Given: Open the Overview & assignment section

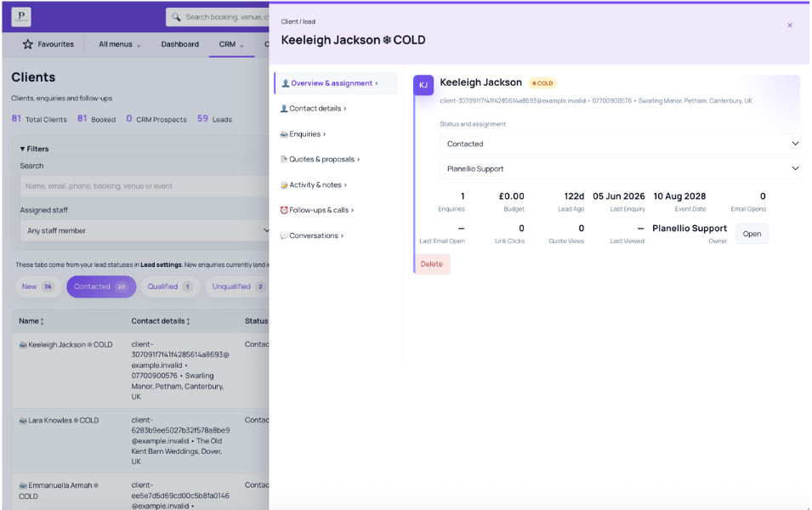Looking at the screenshot, I should tap(336, 83).
